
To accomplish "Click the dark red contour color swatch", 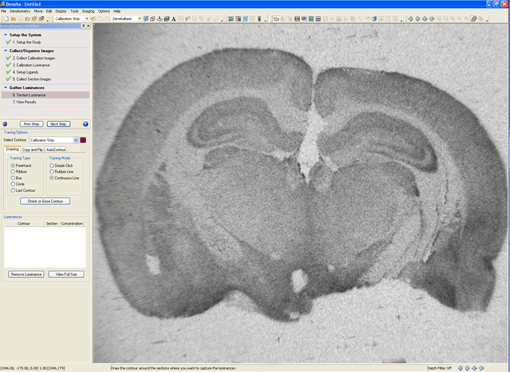I will [x=83, y=140].
